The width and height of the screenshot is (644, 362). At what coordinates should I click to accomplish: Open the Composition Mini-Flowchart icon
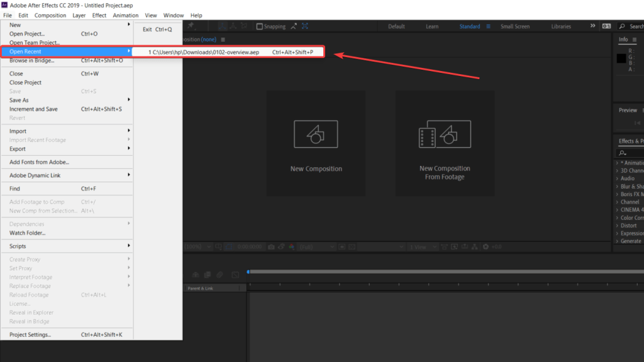tap(475, 246)
